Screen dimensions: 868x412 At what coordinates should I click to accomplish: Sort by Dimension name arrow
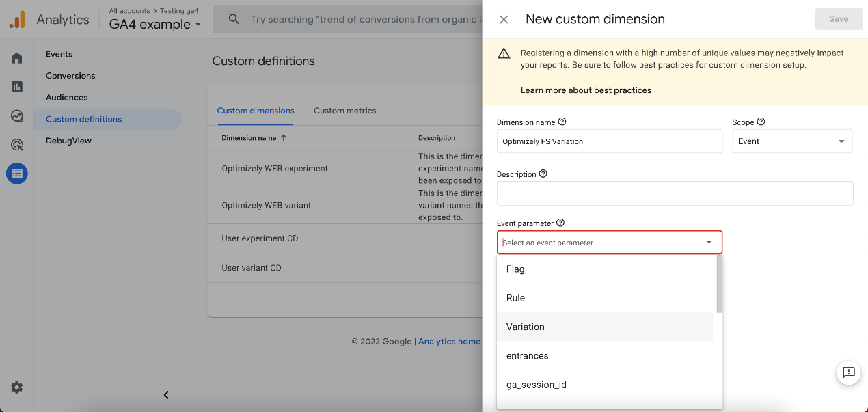click(x=284, y=137)
